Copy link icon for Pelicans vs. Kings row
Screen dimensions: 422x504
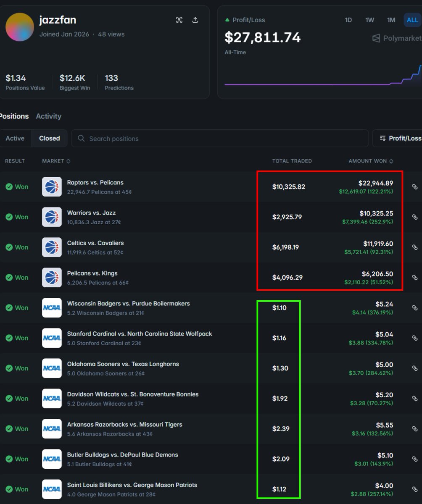tap(414, 278)
